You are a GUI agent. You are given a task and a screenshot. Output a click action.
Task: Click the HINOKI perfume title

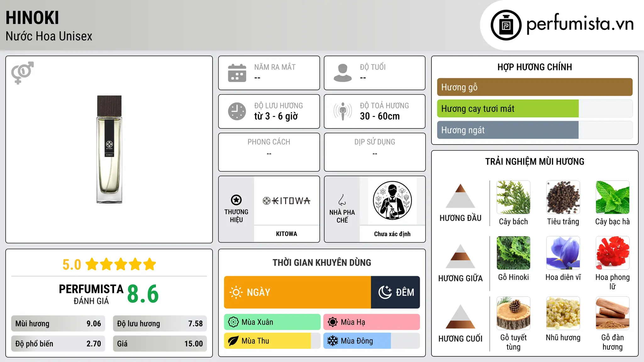[x=32, y=18]
